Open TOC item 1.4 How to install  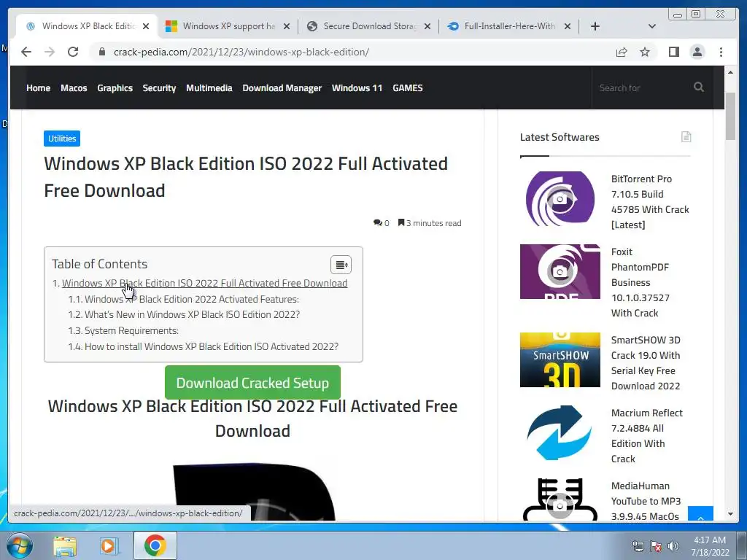click(x=212, y=346)
